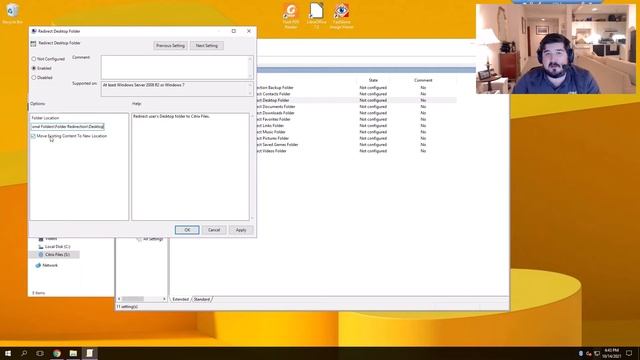Viewport: 640px width, 360px height.
Task: Launch Chrome from the taskbar
Action: tap(57, 353)
